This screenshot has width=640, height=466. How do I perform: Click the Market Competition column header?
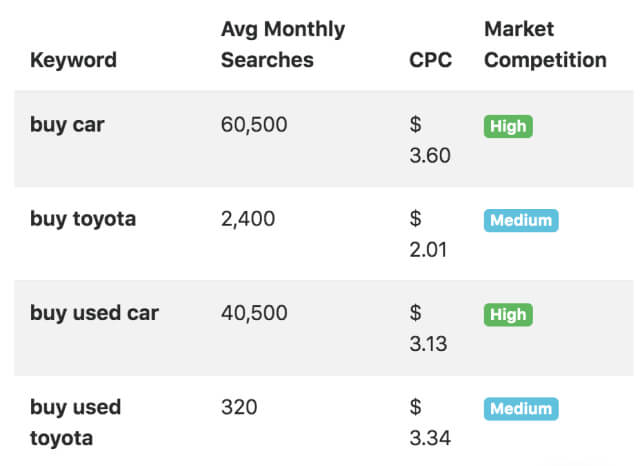coord(545,45)
